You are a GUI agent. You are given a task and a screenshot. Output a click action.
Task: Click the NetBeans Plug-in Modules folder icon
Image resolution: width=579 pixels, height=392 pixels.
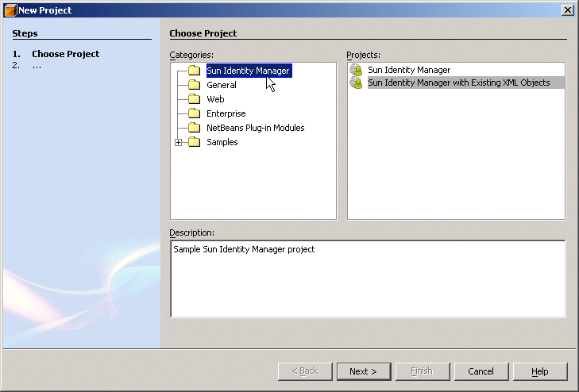(x=195, y=128)
